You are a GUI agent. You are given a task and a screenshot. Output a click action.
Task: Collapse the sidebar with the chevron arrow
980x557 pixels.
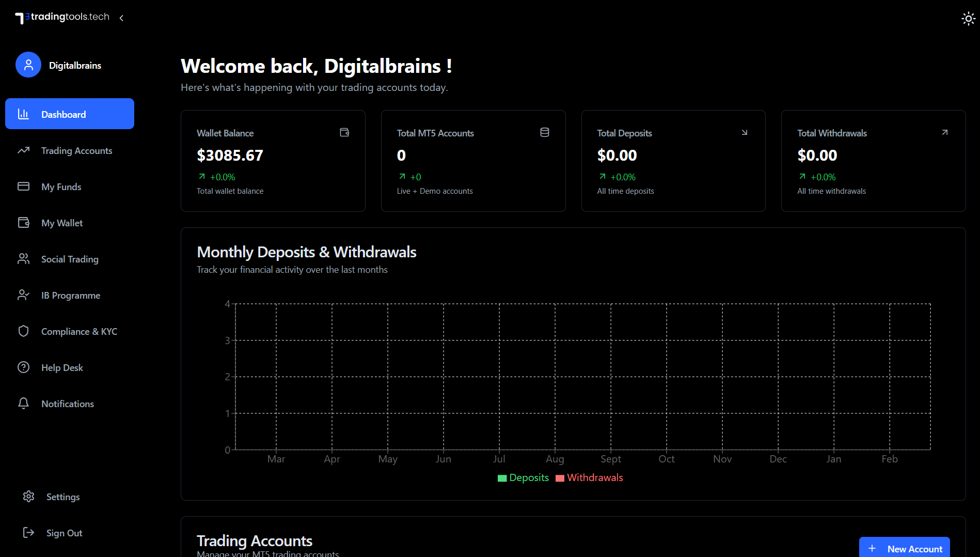[121, 18]
